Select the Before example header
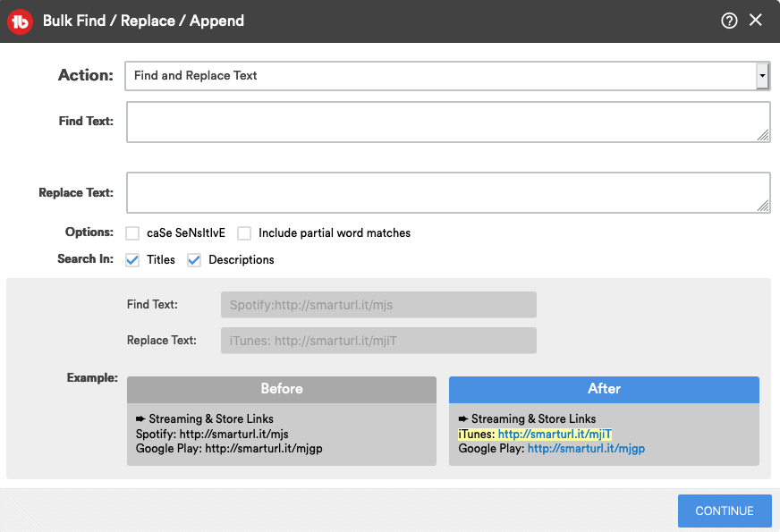780x532 pixels. coord(282,389)
